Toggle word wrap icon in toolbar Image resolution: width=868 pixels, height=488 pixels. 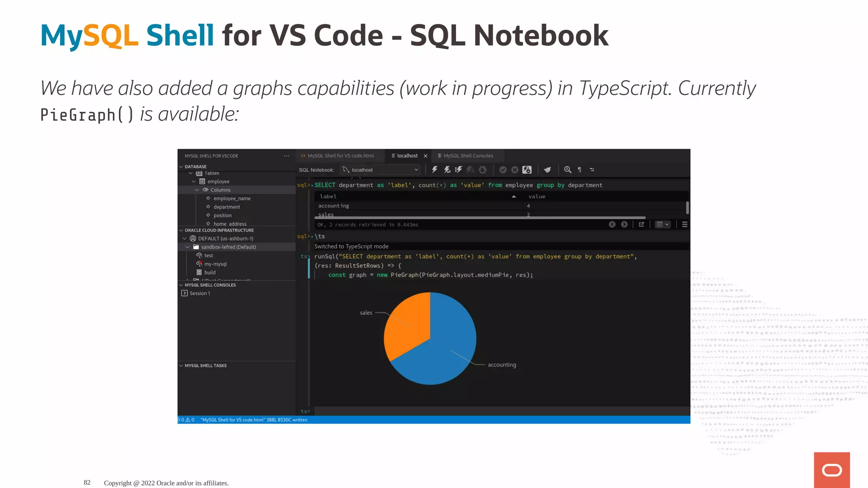pos(592,170)
